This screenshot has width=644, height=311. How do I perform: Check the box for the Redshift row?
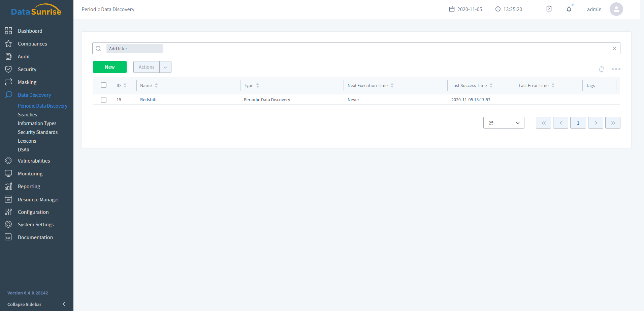coord(104,100)
